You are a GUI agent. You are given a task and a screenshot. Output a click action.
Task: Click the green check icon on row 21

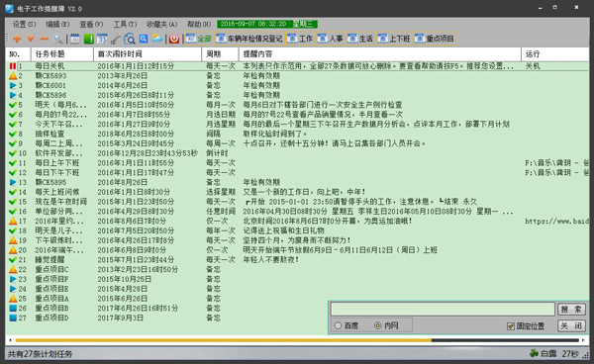(x=13, y=260)
